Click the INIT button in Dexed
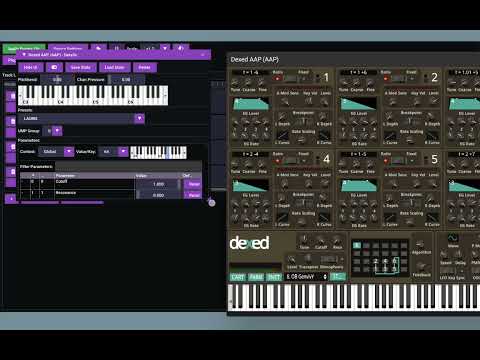 [x=274, y=277]
